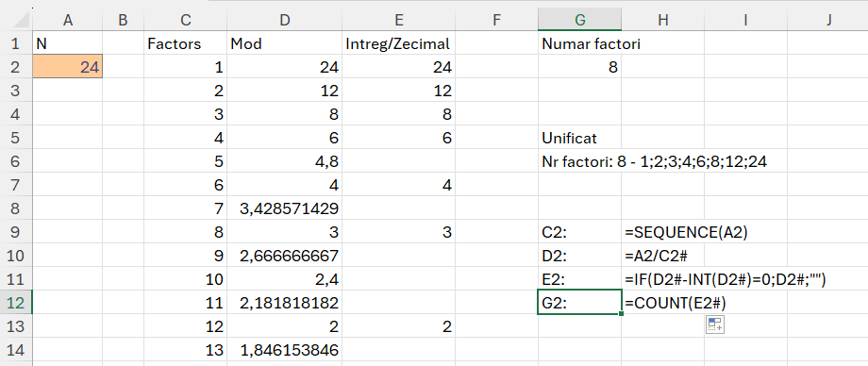Click Mod value 1,846153846
Viewport: 868px width, 366px height.
point(285,349)
